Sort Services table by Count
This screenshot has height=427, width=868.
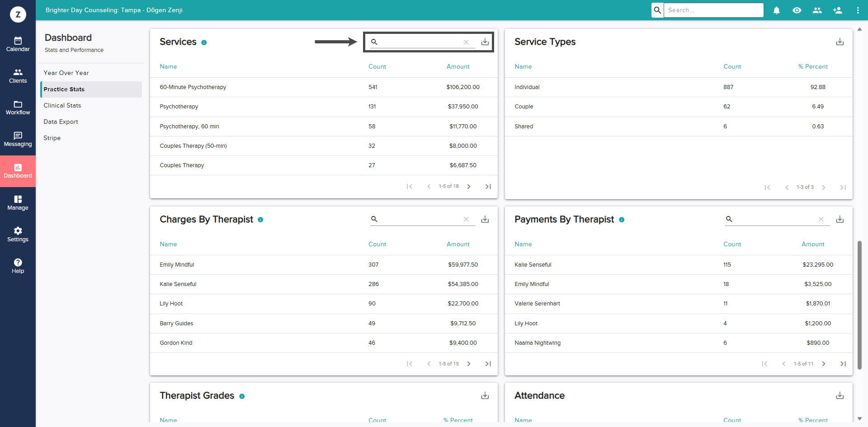tap(377, 66)
